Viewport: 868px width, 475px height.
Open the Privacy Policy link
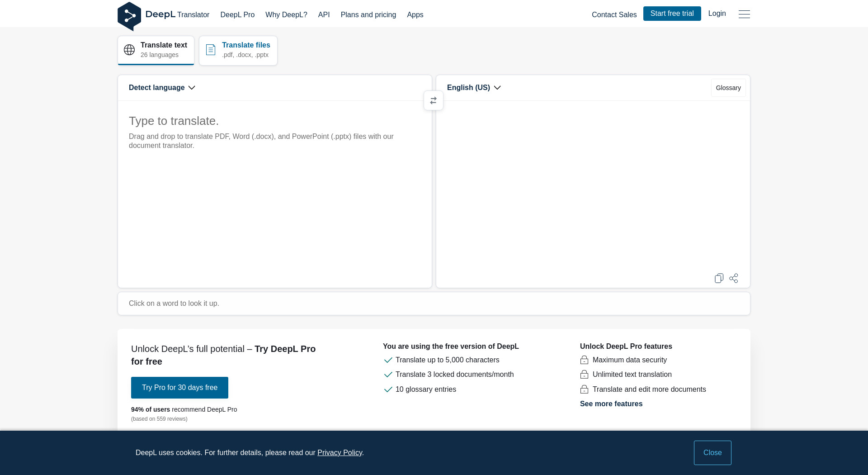[340, 453]
